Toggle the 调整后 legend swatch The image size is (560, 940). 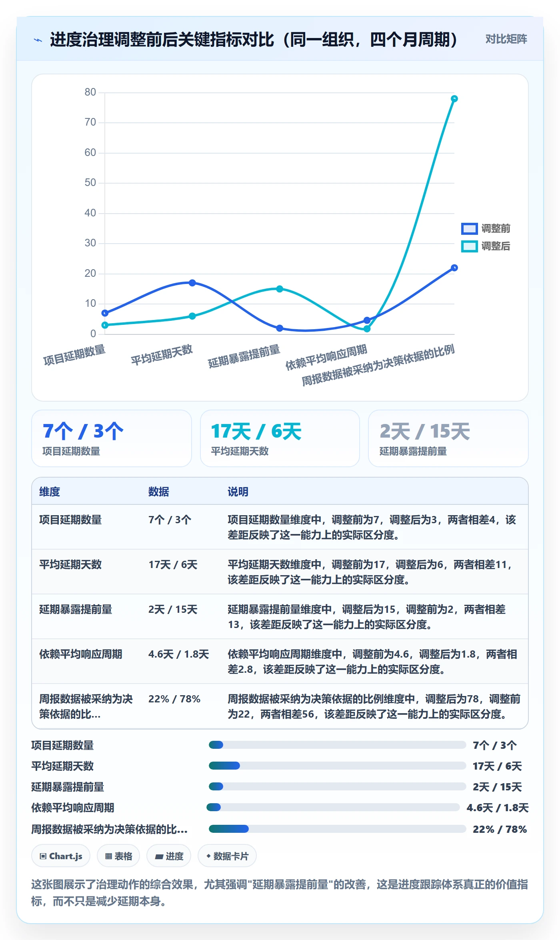[x=469, y=246]
